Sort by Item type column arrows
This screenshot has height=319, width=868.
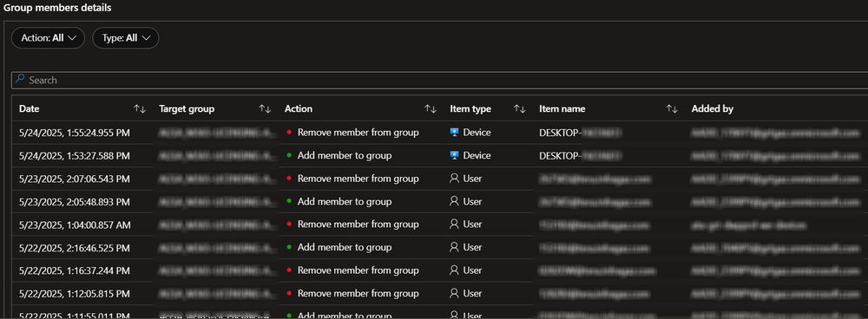point(519,109)
